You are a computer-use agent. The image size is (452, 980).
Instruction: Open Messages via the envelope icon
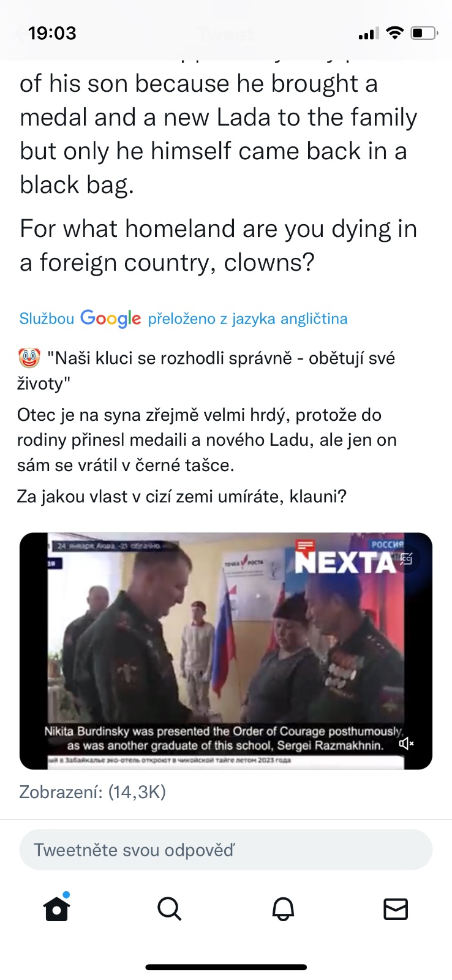coord(396,909)
